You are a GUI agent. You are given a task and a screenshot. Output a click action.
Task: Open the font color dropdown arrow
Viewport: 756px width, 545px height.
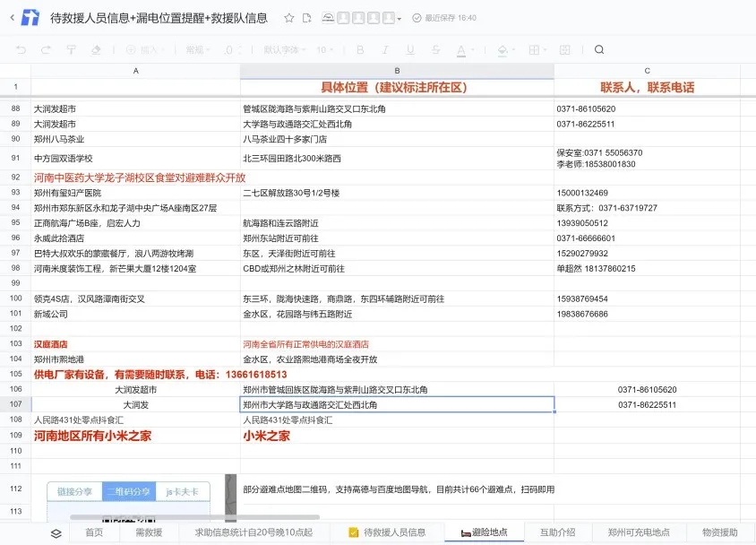tap(473, 50)
